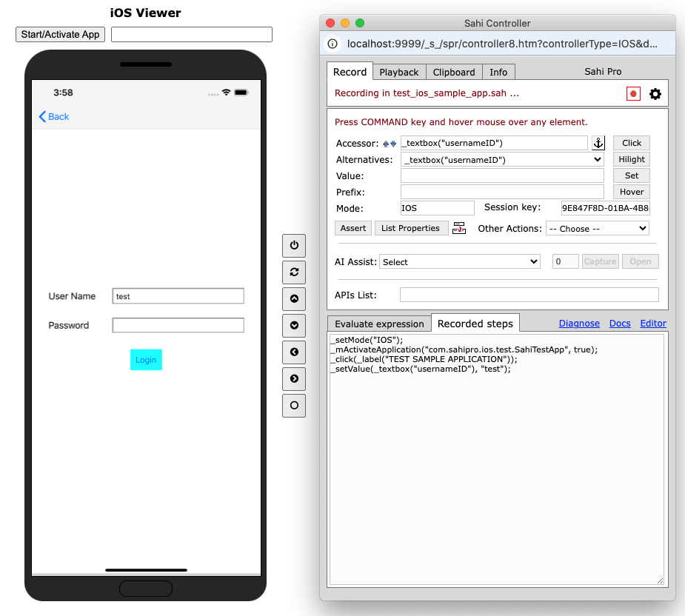Toggle the red record button
The width and height of the screenshot is (685, 616).
633,94
